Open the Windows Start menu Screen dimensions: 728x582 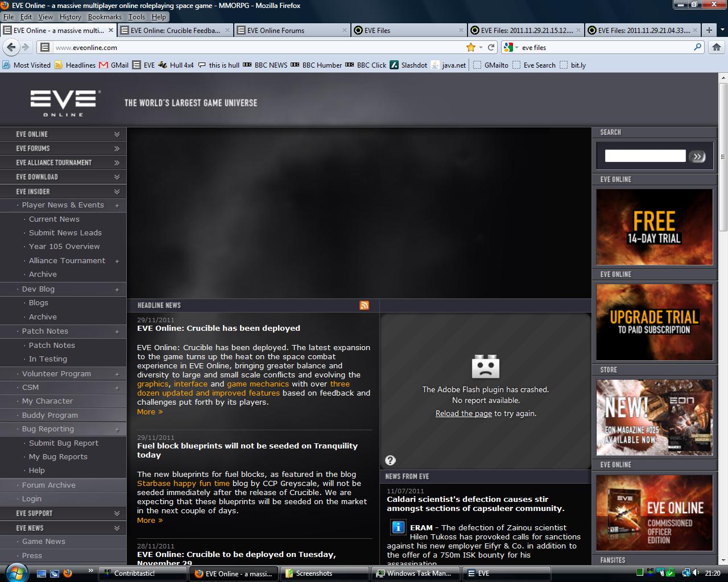(x=15, y=572)
